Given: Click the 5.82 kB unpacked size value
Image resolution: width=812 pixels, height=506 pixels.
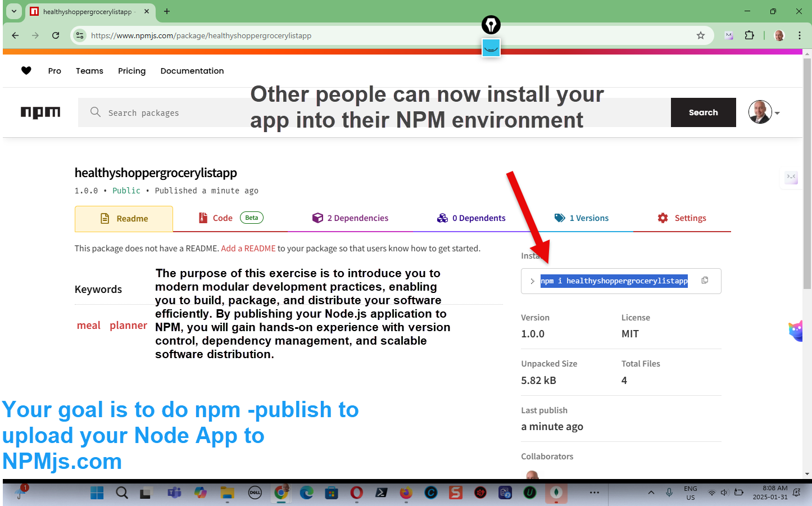Looking at the screenshot, I should 538,381.
